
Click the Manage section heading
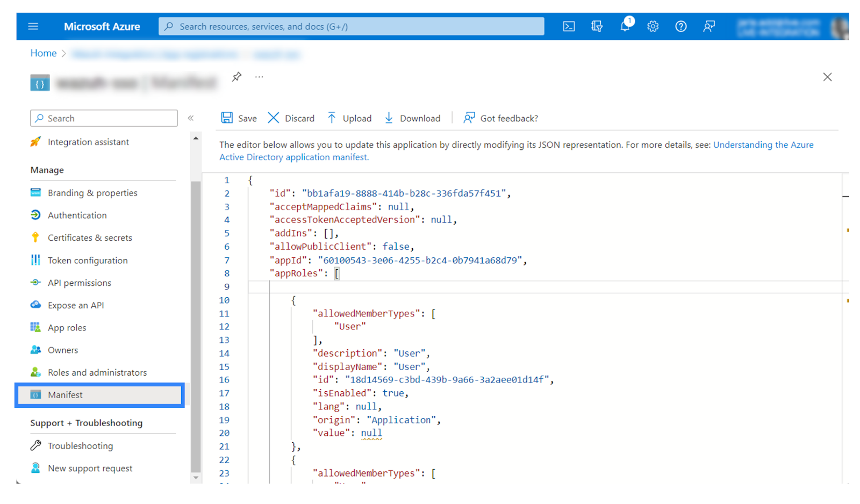click(47, 170)
